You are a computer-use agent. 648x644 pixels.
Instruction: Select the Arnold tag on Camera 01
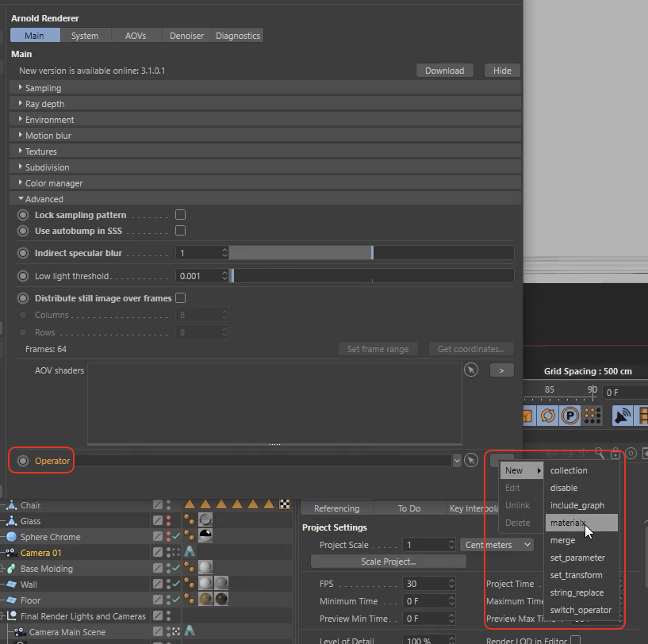[x=190, y=551]
